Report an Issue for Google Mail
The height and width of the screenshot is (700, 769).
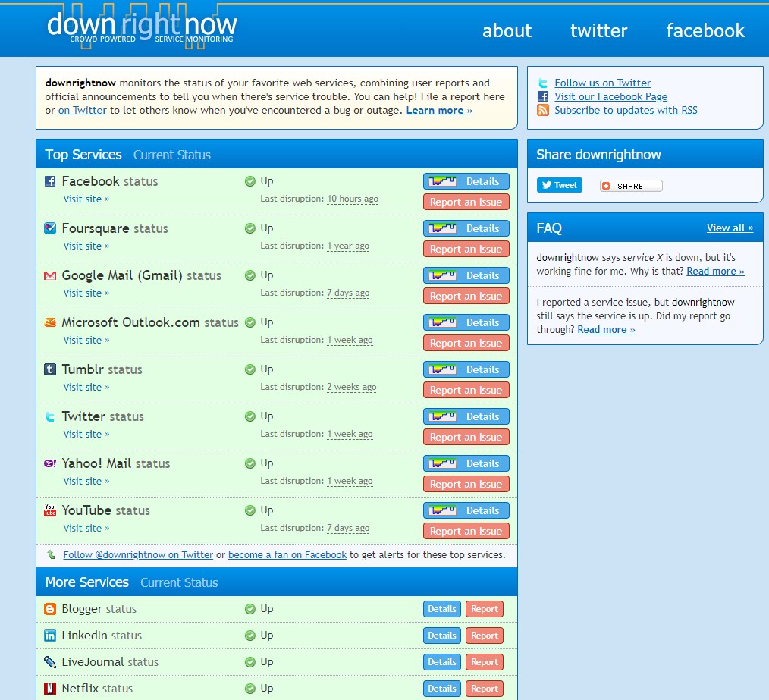click(x=466, y=297)
